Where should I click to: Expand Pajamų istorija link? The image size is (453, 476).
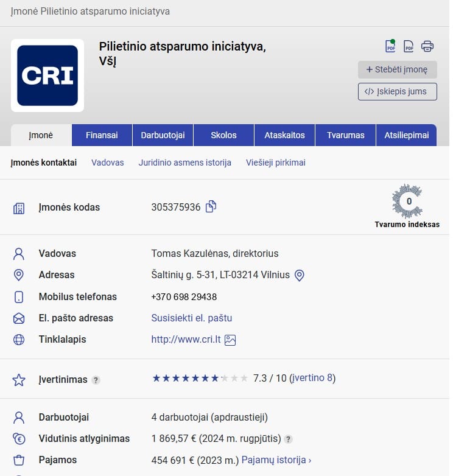pyautogui.click(x=276, y=460)
